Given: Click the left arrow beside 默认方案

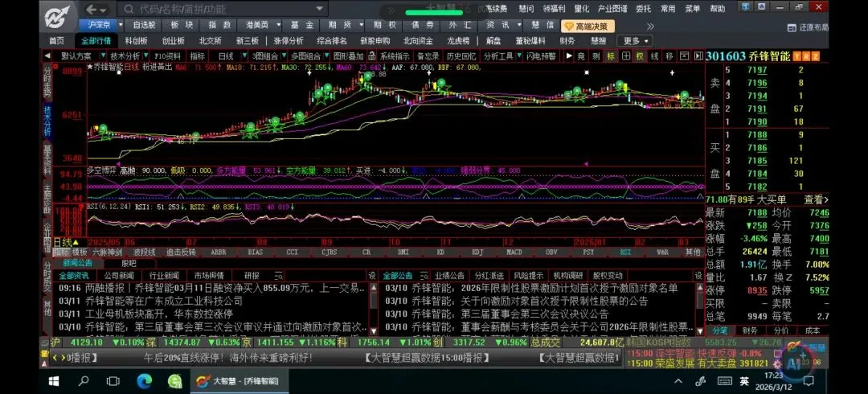Looking at the screenshot, I should click(47, 56).
